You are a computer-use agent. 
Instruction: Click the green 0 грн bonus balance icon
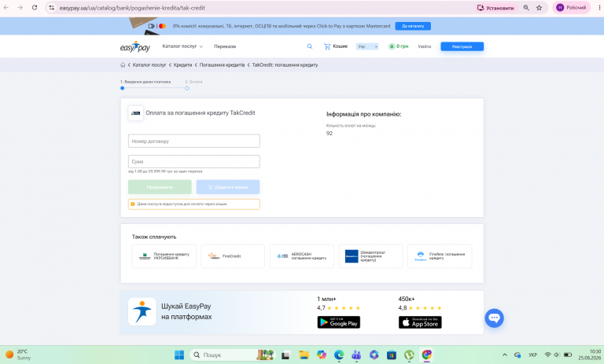tap(392, 46)
